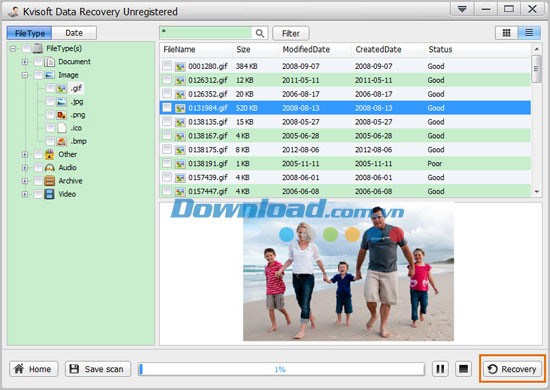Sort by Size column header

[256, 49]
